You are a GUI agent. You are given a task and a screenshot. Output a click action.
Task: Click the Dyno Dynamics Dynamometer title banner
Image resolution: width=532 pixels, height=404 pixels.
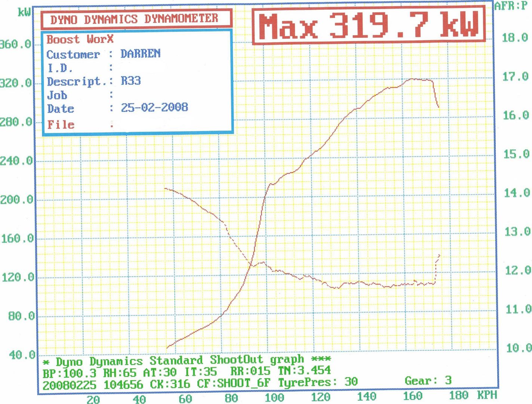[x=135, y=19]
